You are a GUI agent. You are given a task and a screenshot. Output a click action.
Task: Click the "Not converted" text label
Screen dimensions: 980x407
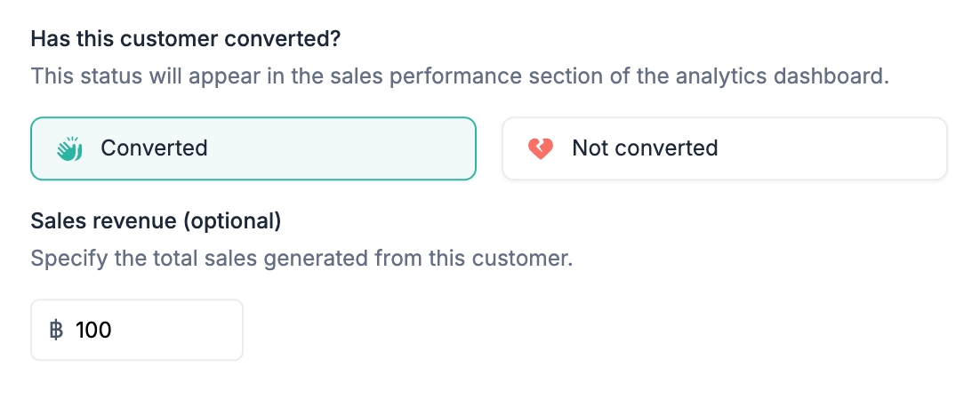tap(645, 148)
